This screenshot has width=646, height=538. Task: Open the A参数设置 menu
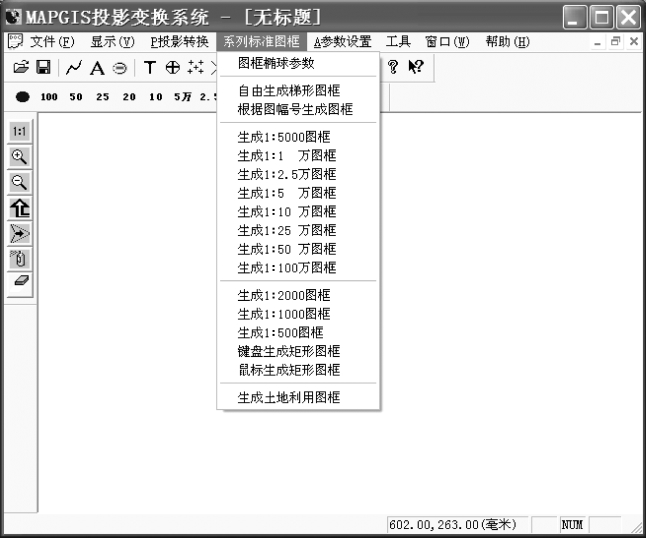click(x=343, y=42)
